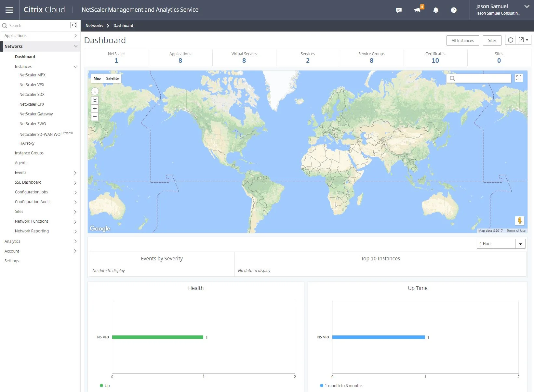Click Networks in the breadcrumb
Image resolution: width=534 pixels, height=392 pixels.
pyautogui.click(x=94, y=26)
